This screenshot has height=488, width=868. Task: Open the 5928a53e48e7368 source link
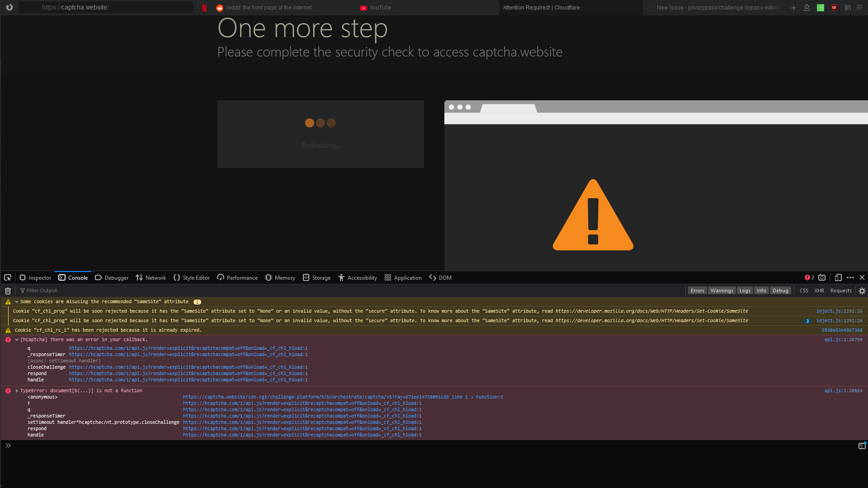point(842,330)
